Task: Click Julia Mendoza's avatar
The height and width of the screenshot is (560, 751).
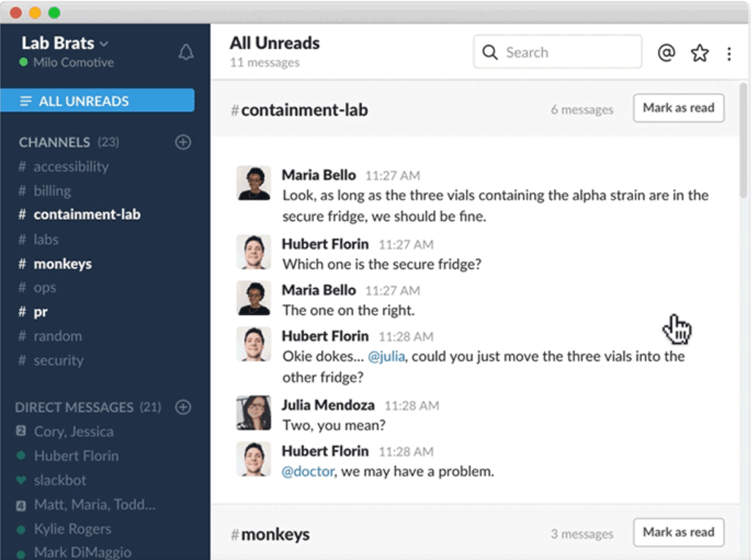Action: pyautogui.click(x=254, y=412)
